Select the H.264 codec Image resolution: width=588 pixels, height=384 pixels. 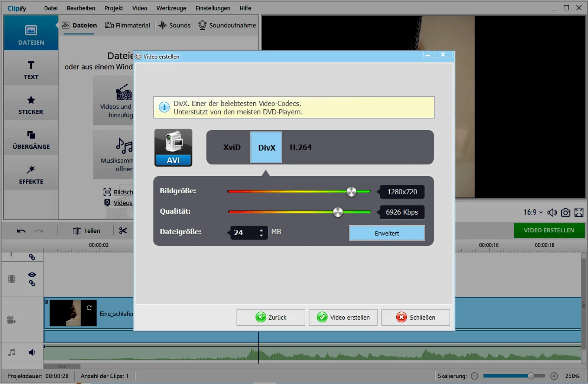tap(301, 147)
